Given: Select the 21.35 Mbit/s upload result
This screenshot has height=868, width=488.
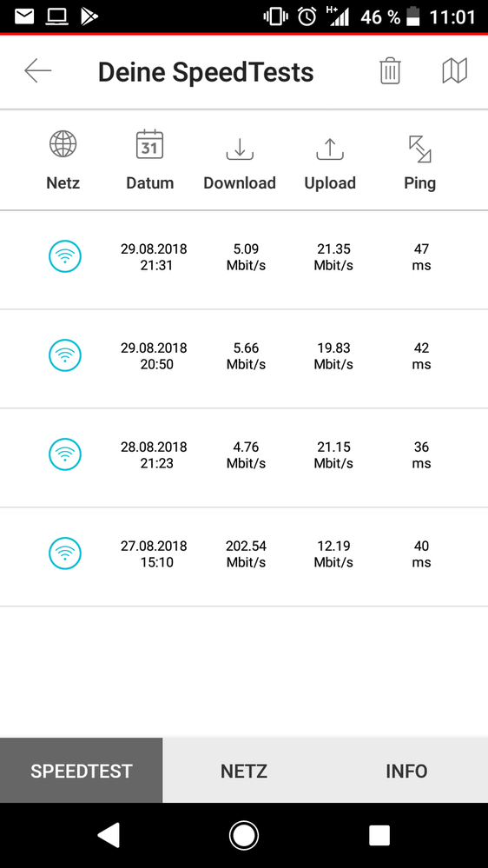Looking at the screenshot, I should [333, 257].
